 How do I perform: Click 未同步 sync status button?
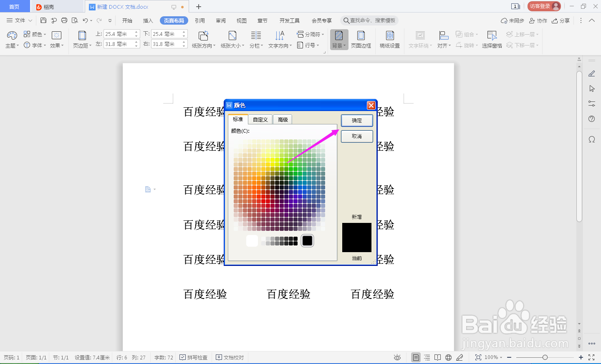tap(512, 20)
